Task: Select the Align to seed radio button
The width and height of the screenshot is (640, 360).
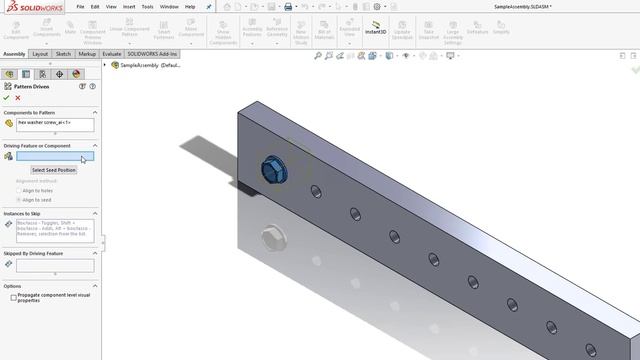Action: pyautogui.click(x=18, y=200)
